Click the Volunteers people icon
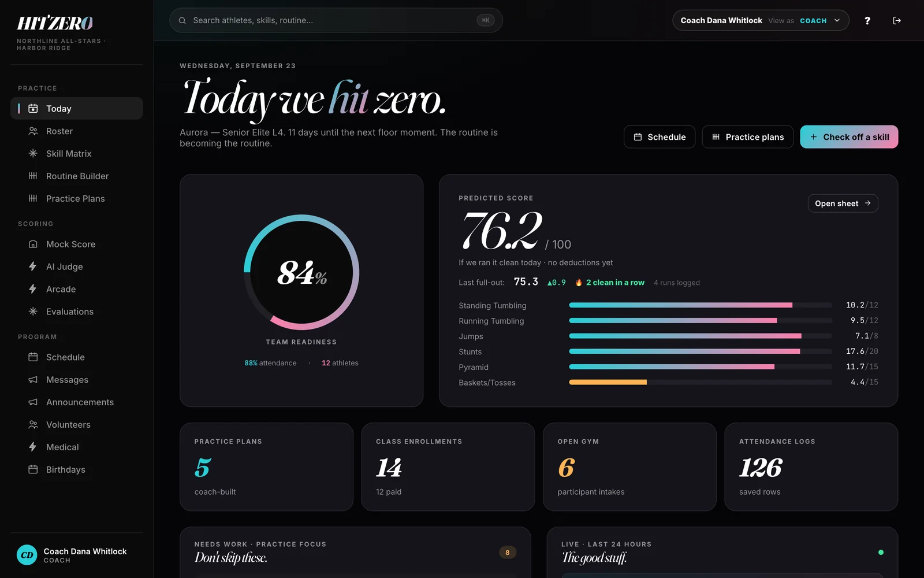The height and width of the screenshot is (578, 924). click(33, 425)
